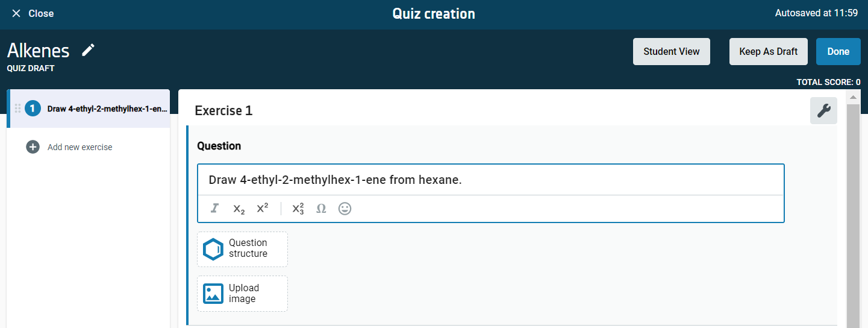Select the 'Draw 4-ethyl-2-methylhex-1-ene' exercise in the sidebar
The height and width of the screenshot is (328, 868).
(107, 109)
